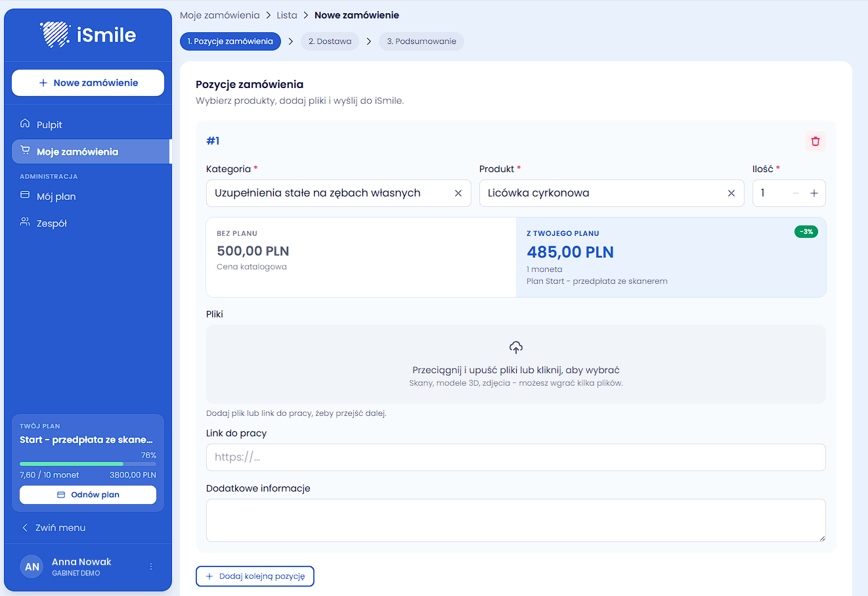Click the Zespół people icon

tap(25, 223)
